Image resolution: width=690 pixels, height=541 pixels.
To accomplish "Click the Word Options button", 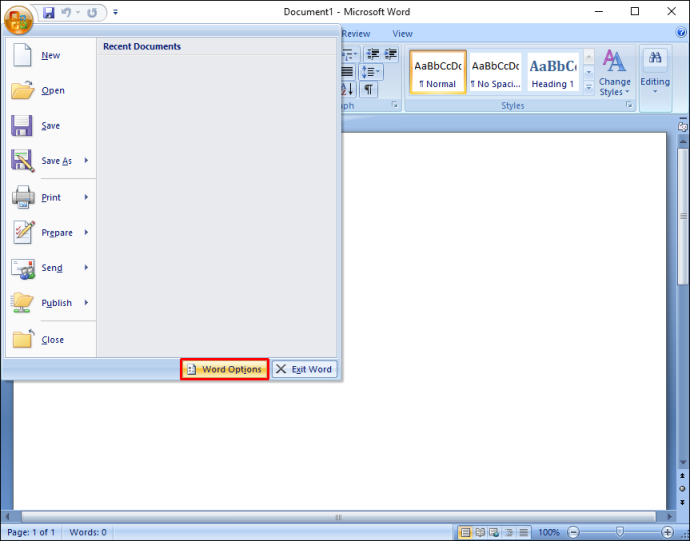I will (x=224, y=369).
